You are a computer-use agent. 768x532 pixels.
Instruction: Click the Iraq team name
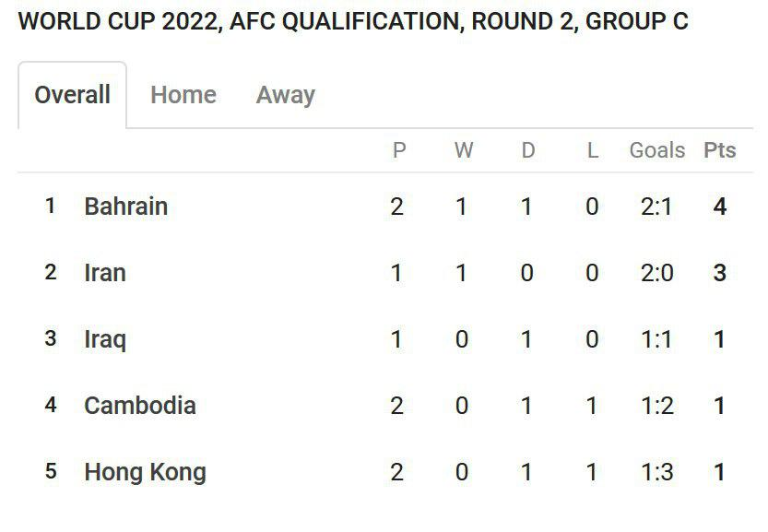(x=105, y=339)
